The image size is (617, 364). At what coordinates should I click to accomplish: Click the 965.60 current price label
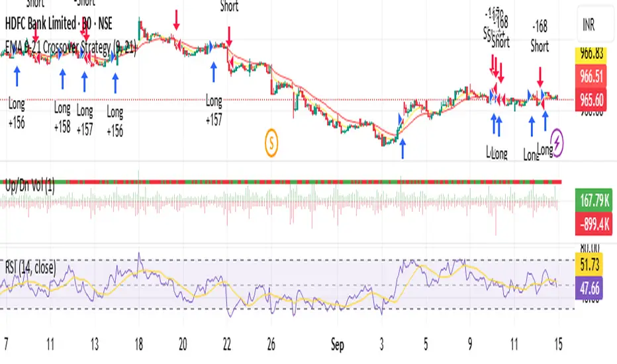click(591, 100)
